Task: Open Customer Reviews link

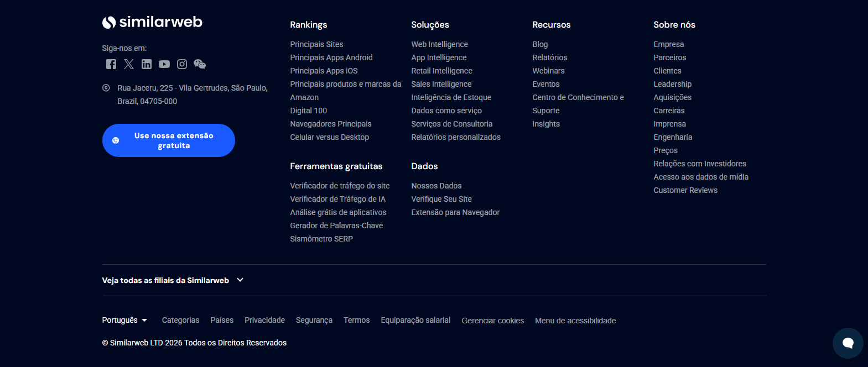Action: point(685,190)
